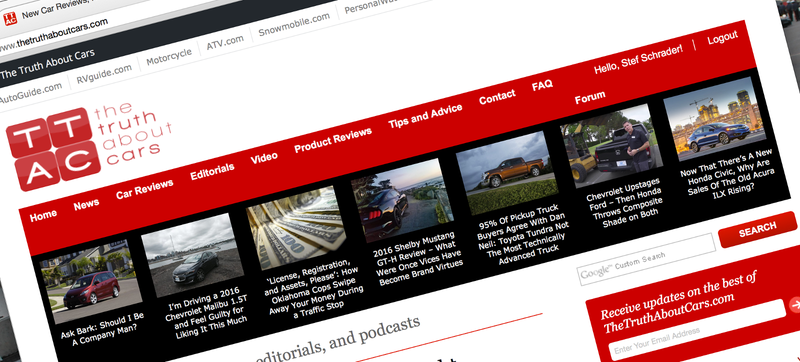Click the Logout link
The image size is (800, 362).
(x=722, y=38)
